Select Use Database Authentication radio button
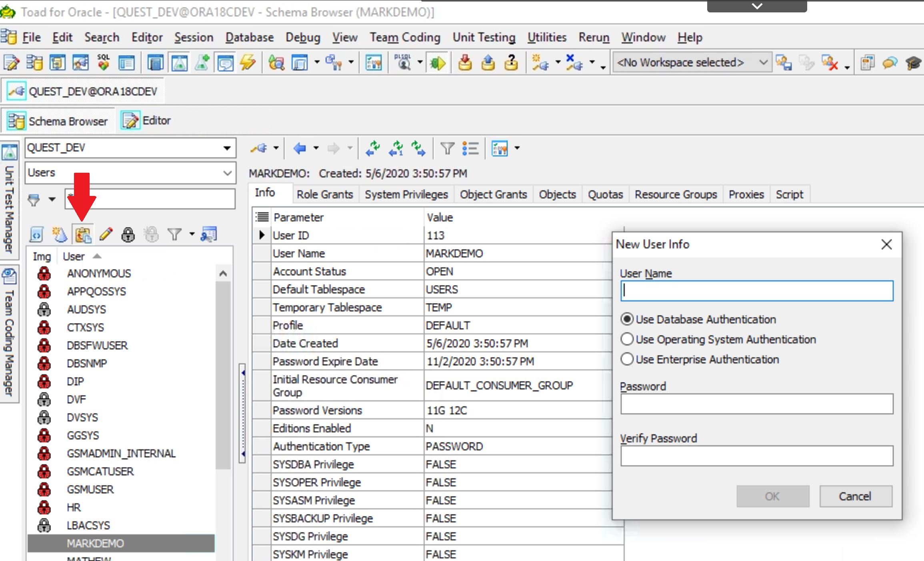 click(x=625, y=319)
